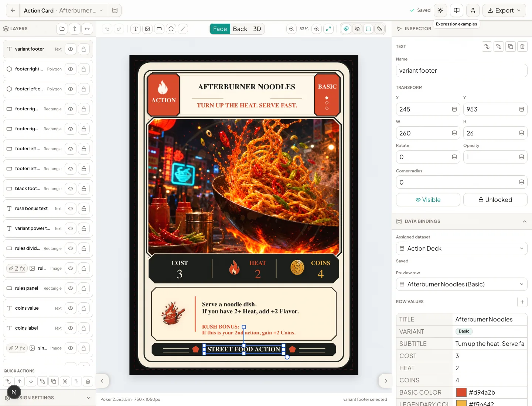Click the Undo arrow button

click(x=107, y=29)
